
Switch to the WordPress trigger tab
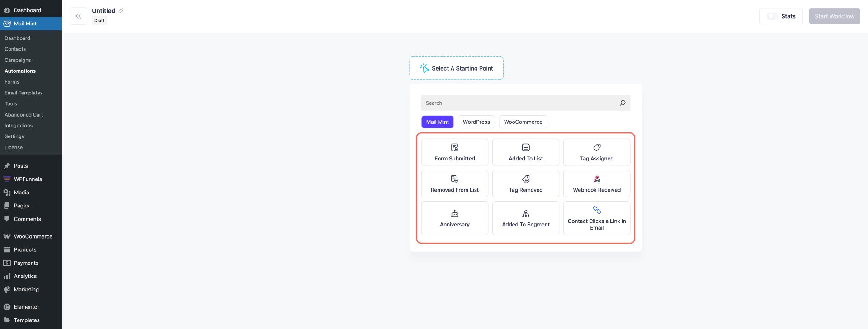coord(476,122)
